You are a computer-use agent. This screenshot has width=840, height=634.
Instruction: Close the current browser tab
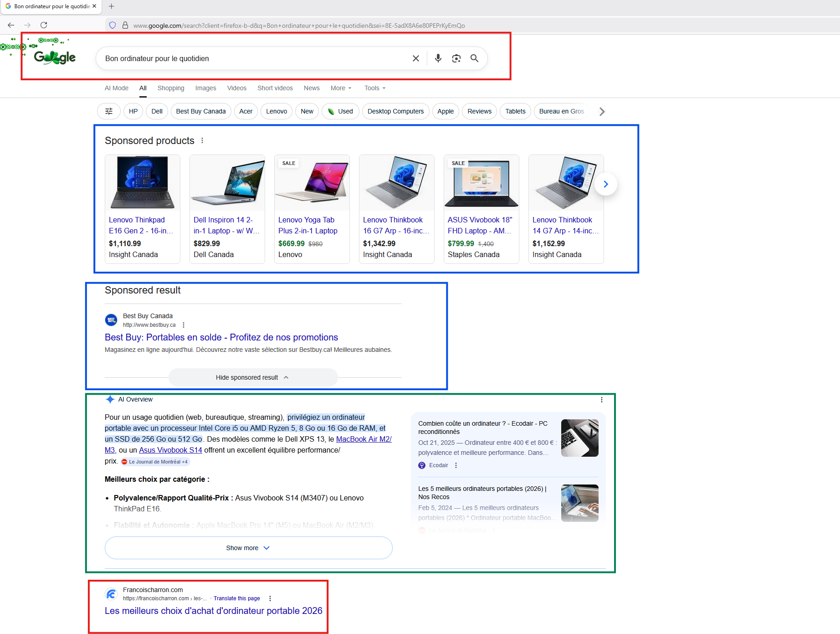[94, 6]
